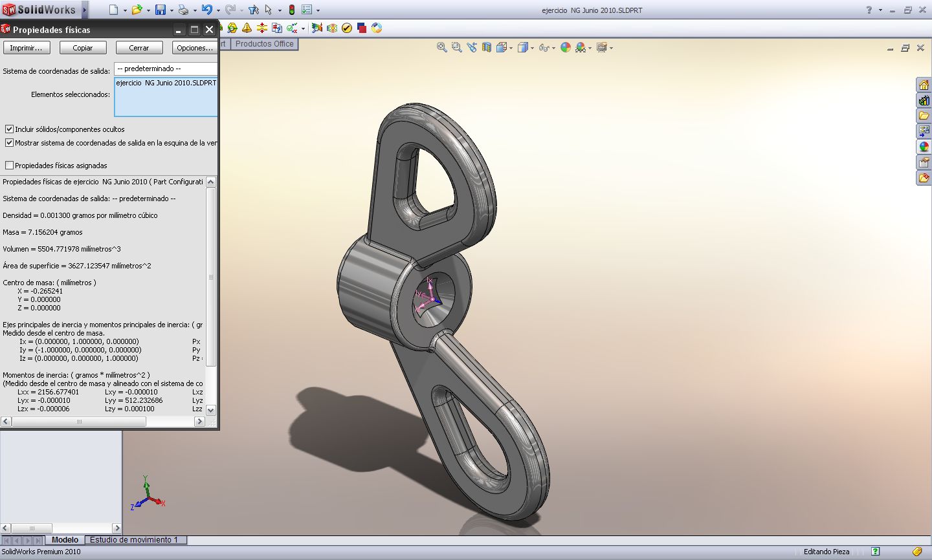This screenshot has height=560, width=932.
Task: Select ejercicio NG Junio 2010.SLDPRT in Elementos seleccionados
Action: (x=166, y=83)
